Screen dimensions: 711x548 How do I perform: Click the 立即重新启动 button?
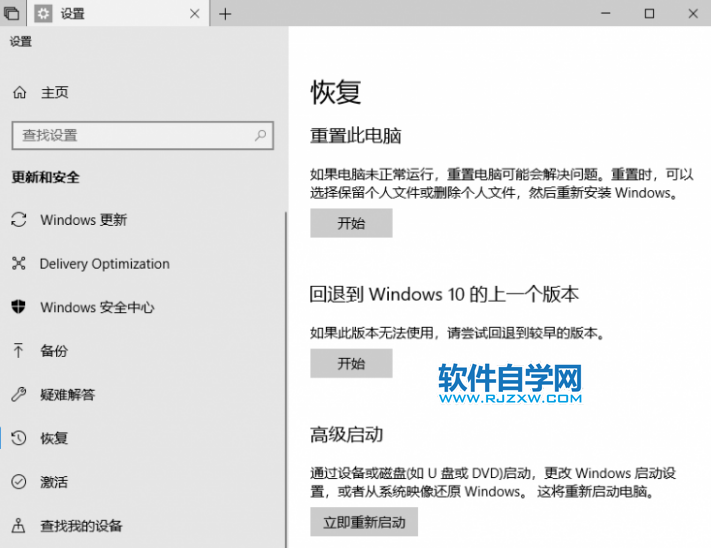point(364,522)
